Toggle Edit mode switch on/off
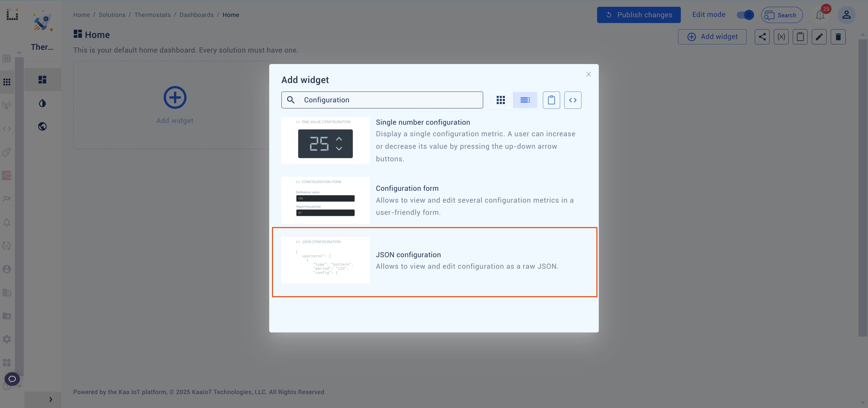This screenshot has height=408, width=868. [746, 15]
